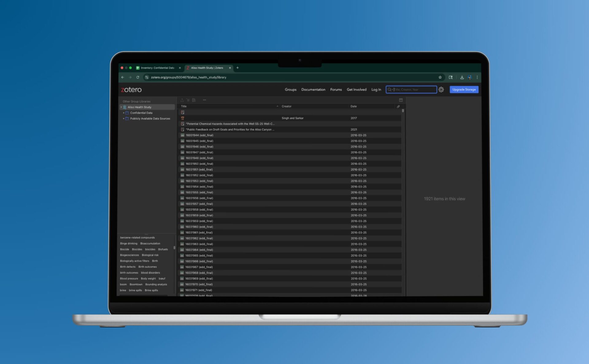The image size is (589, 364).
Task: Switch to Inventory: Confidential Data tab
Action: pos(157,68)
